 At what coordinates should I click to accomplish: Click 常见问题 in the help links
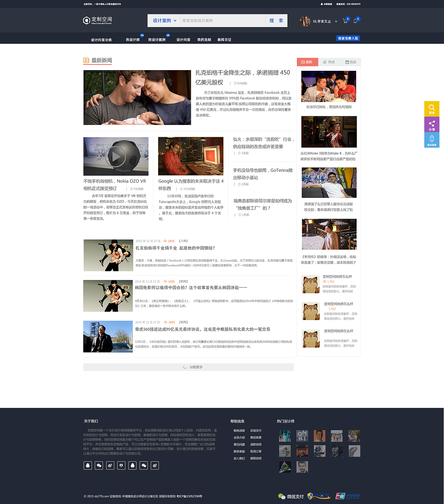tap(239, 445)
